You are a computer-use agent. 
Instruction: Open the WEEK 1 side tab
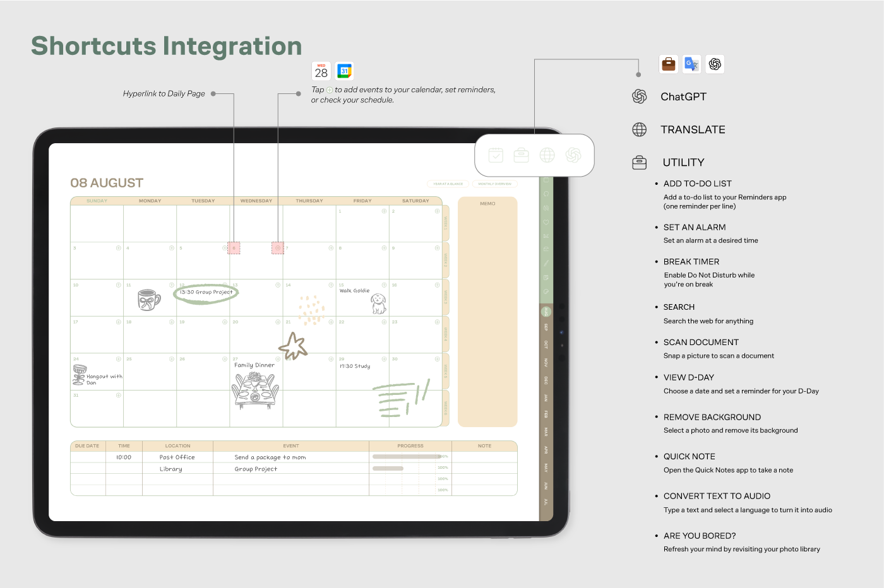click(445, 223)
